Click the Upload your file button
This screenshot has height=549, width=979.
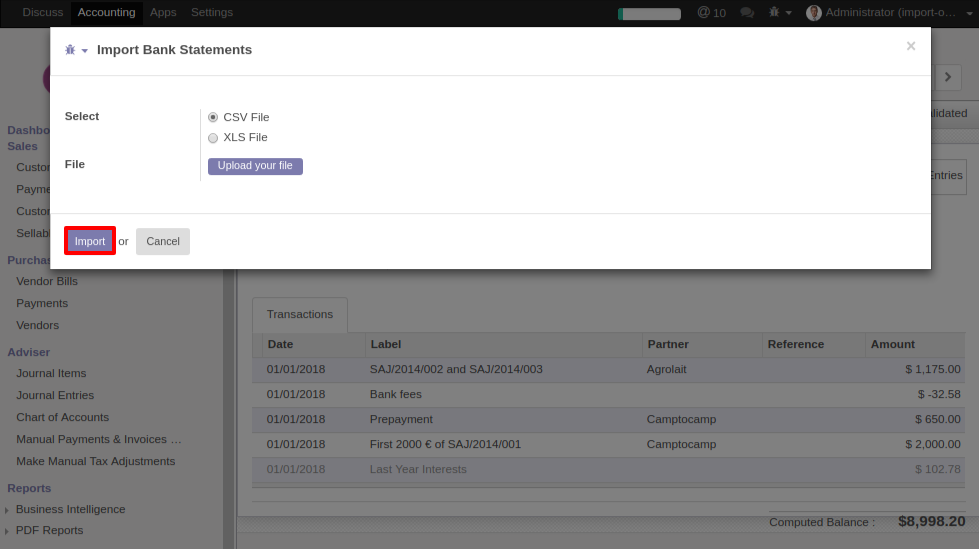click(x=255, y=166)
